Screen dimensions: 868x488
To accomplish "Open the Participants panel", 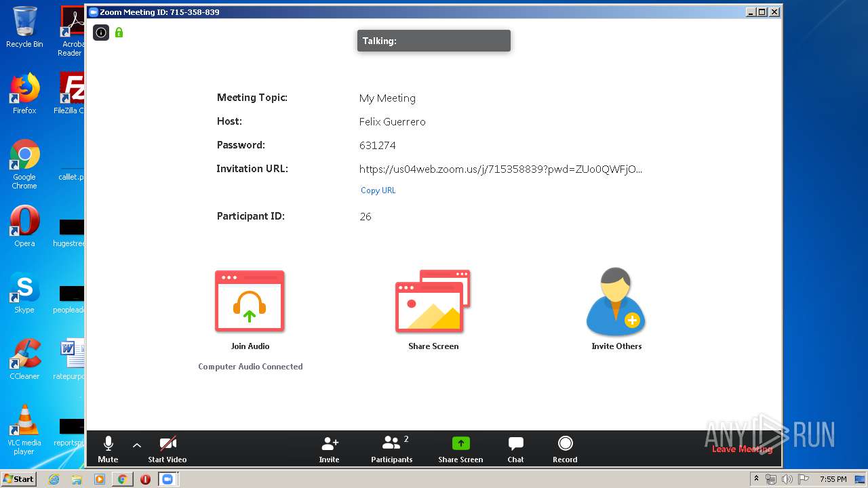I will [392, 449].
